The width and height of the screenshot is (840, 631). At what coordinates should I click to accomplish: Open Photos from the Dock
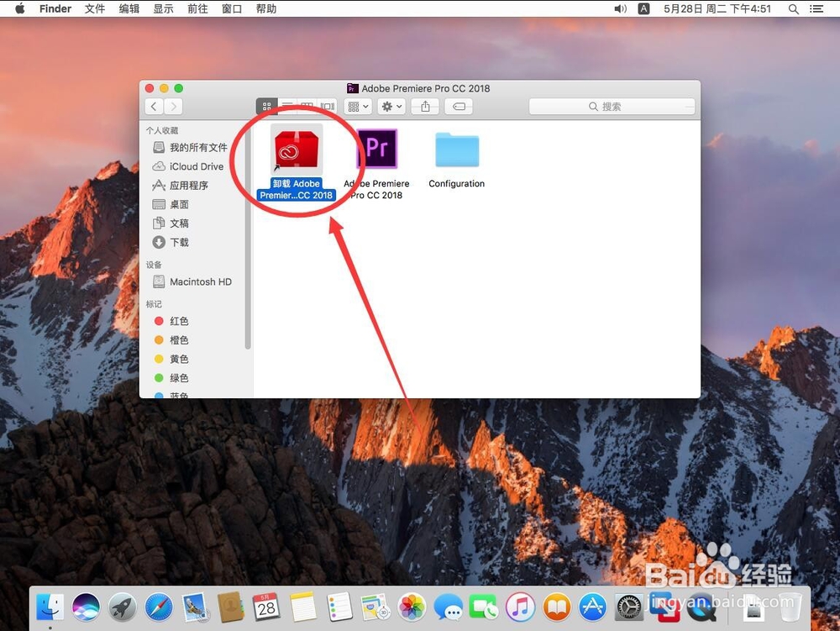click(x=412, y=607)
